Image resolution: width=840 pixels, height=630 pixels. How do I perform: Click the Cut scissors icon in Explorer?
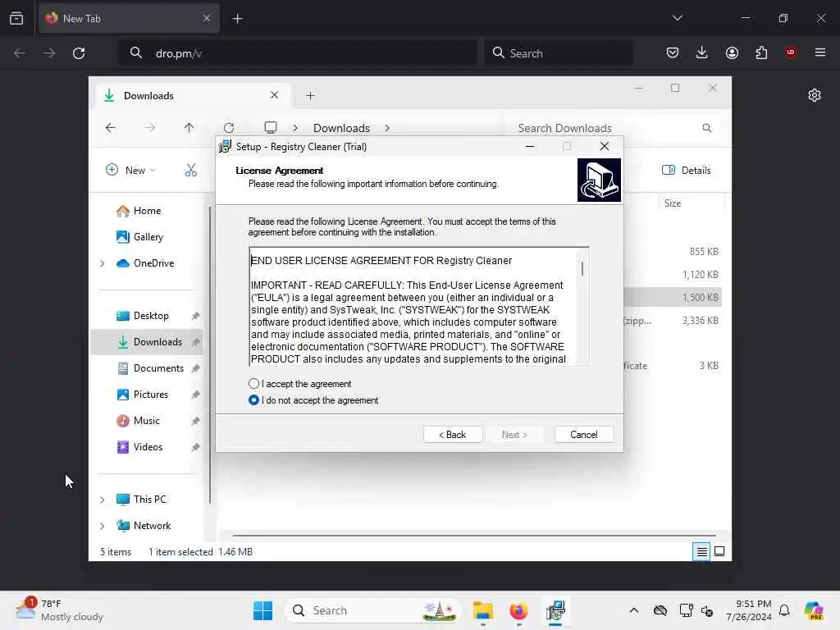(190, 170)
